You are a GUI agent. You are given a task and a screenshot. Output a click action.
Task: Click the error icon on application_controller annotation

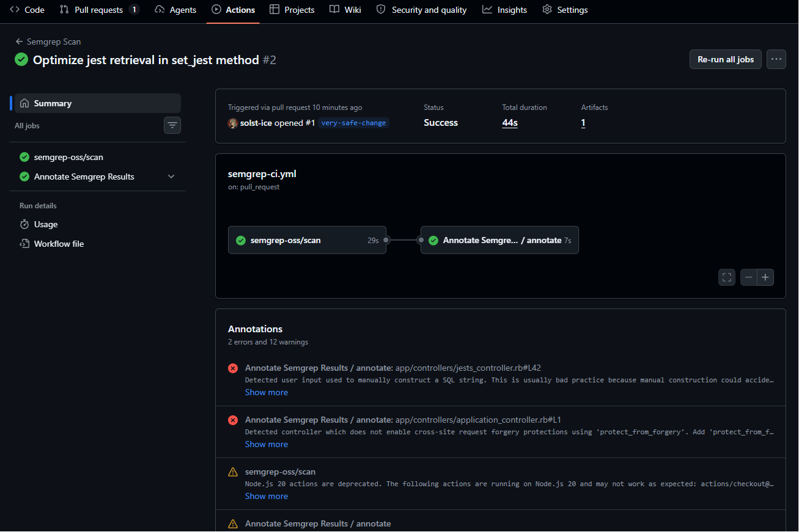(233, 420)
